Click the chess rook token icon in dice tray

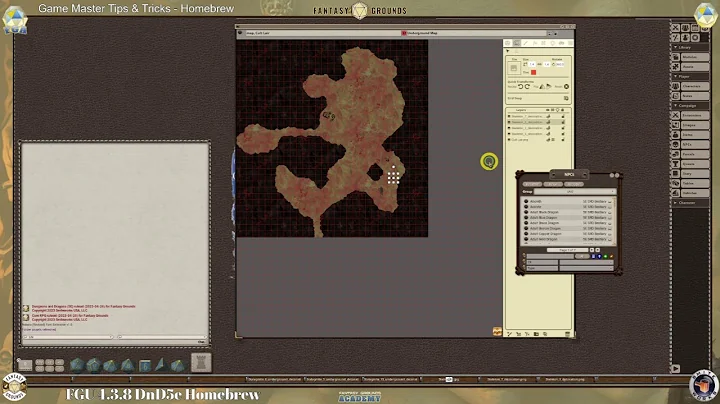(x=201, y=362)
